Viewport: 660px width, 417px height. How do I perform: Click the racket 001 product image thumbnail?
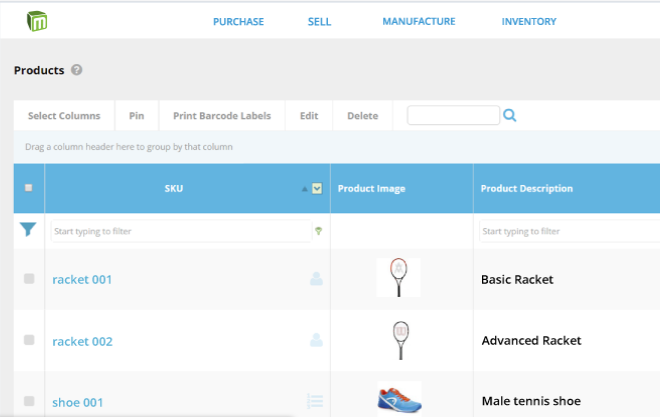point(398,277)
